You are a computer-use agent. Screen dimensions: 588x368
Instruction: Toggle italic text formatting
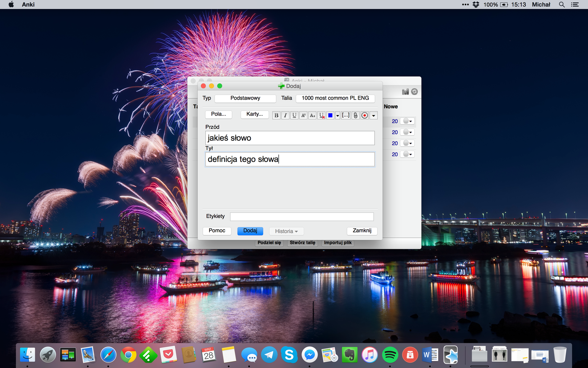coord(285,115)
